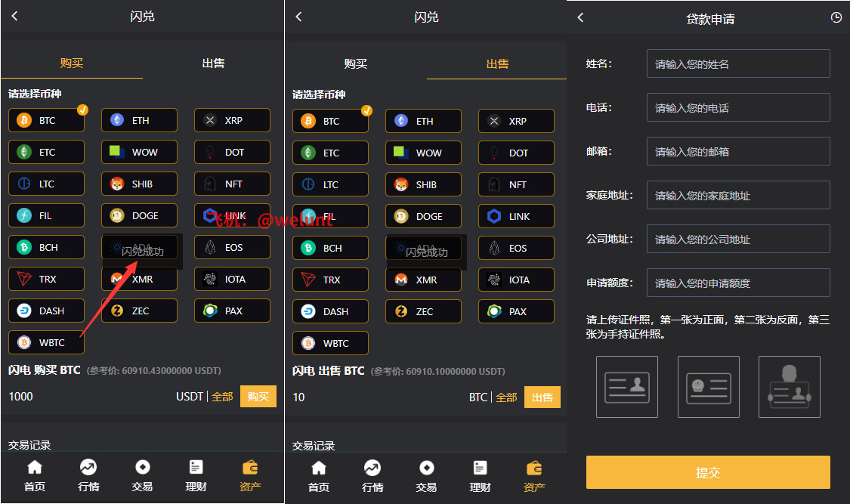Pick ZEC coin in middle sell panel

pos(423,311)
